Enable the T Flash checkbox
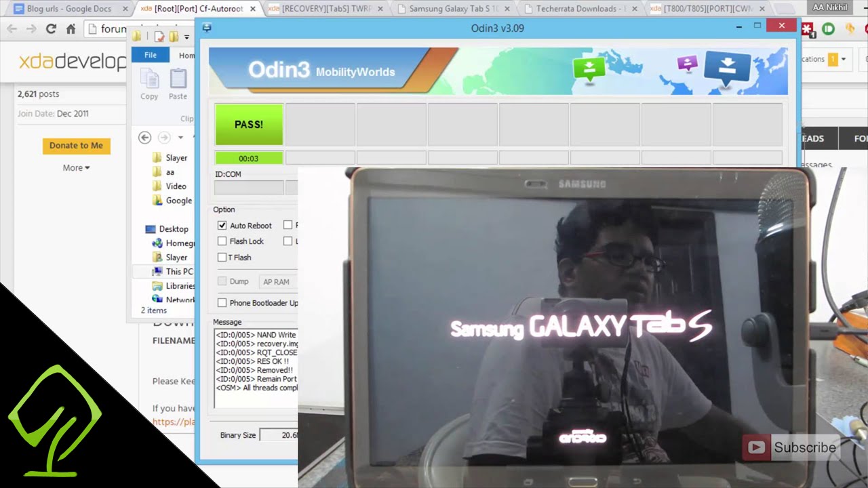 (x=222, y=258)
